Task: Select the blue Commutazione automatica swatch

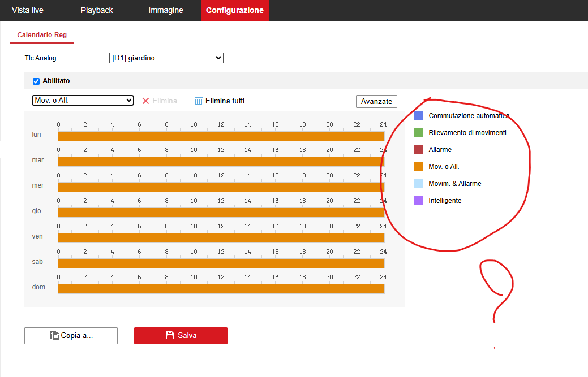Action: (418, 116)
